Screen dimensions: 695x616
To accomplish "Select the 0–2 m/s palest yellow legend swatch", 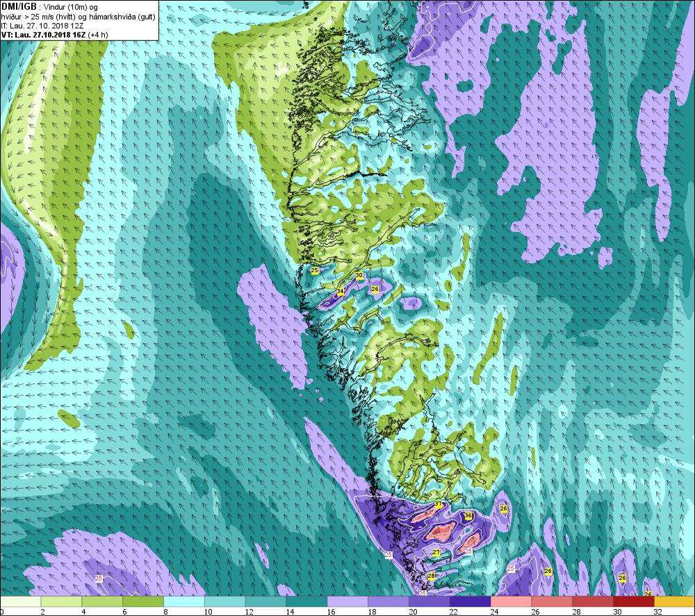I will (x=20, y=601).
